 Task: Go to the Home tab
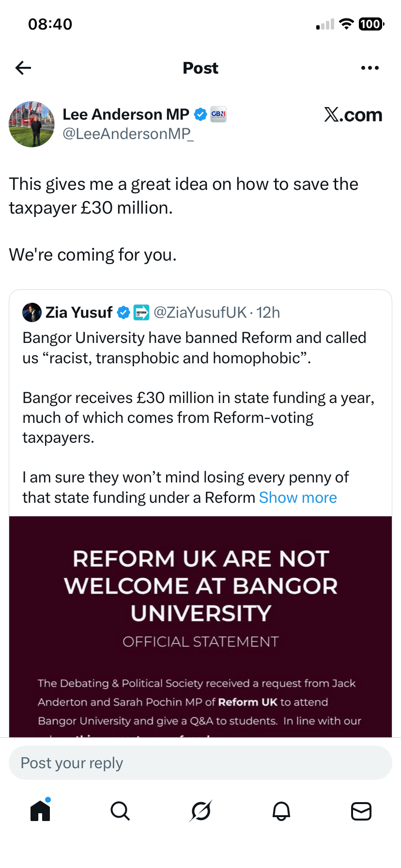coord(40,810)
